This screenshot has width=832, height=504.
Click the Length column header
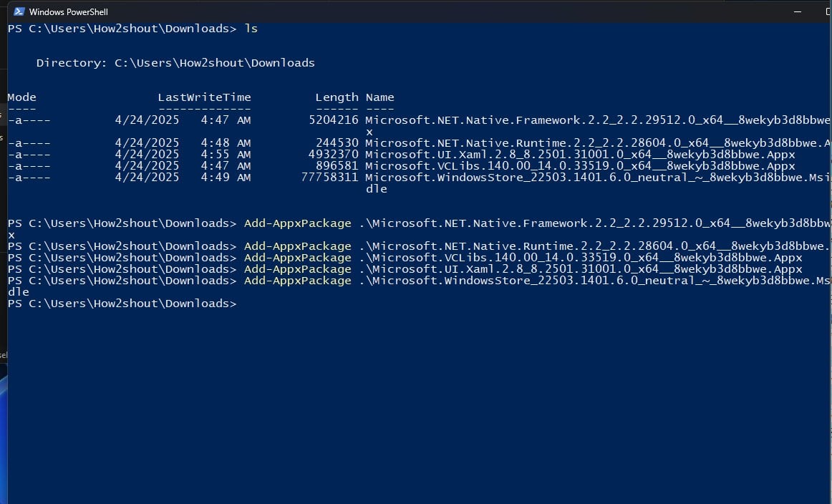[x=337, y=97]
